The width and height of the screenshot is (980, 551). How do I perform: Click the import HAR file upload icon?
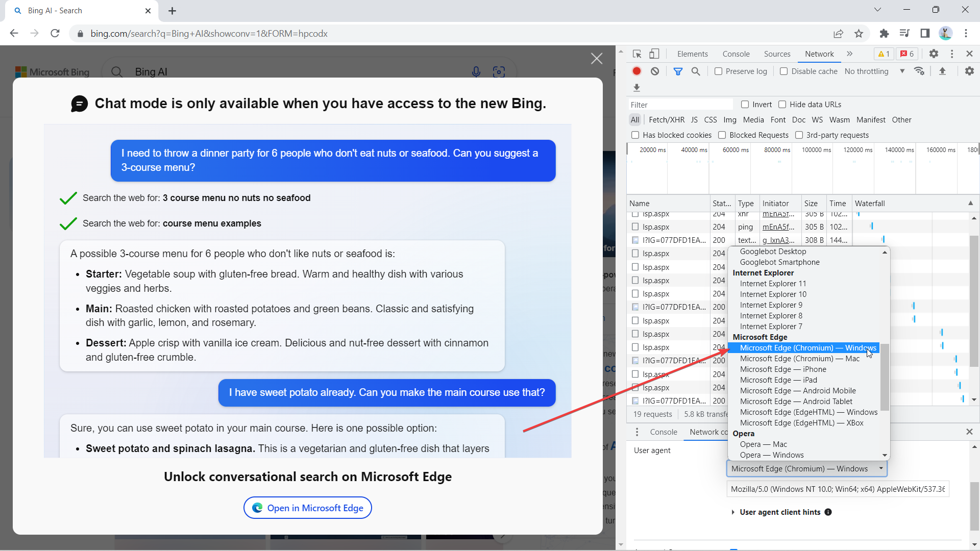943,71
